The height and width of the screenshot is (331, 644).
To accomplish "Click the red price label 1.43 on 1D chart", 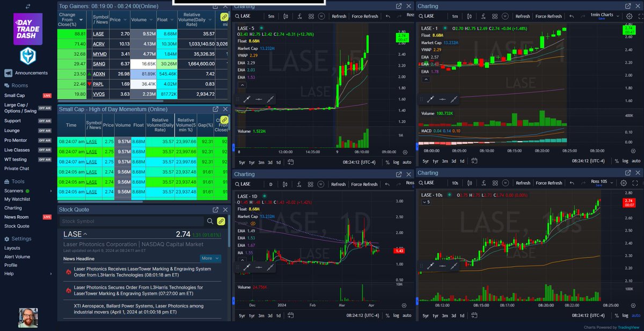I will pyautogui.click(x=400, y=251).
